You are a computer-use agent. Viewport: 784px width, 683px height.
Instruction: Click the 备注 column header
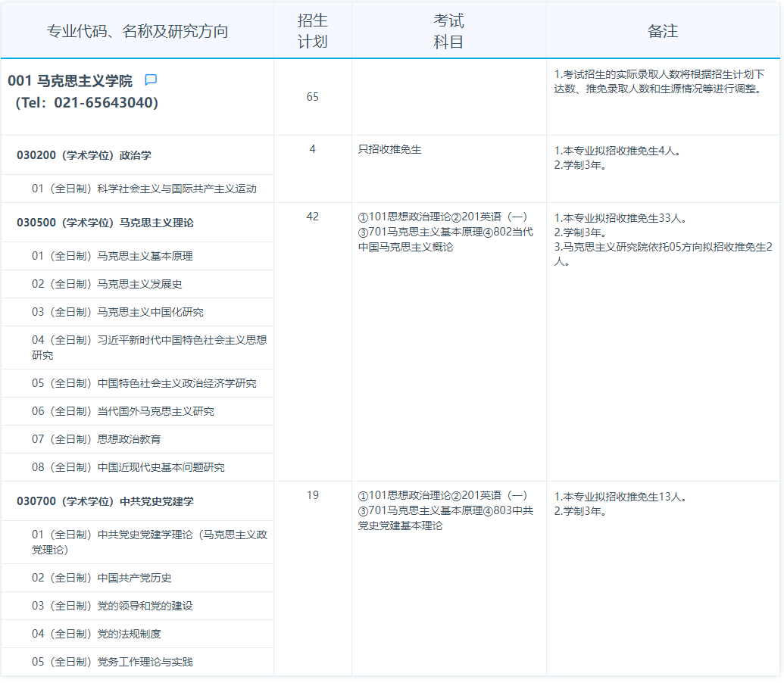[x=663, y=31]
